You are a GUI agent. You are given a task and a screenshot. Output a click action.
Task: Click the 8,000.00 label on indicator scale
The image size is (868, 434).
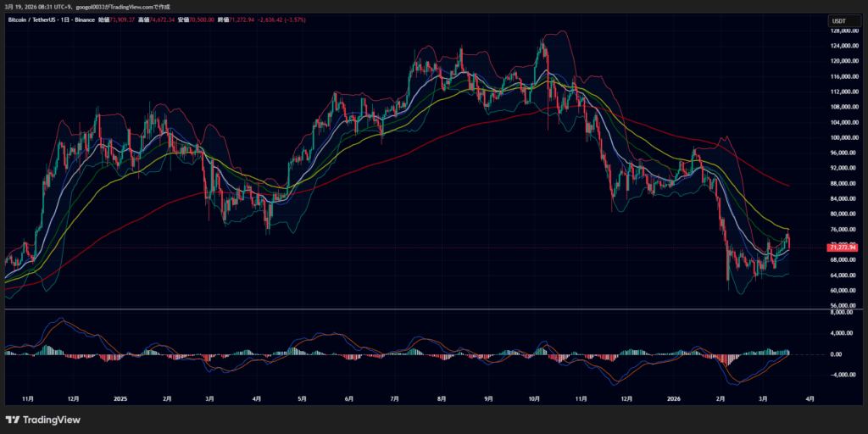[844, 312]
